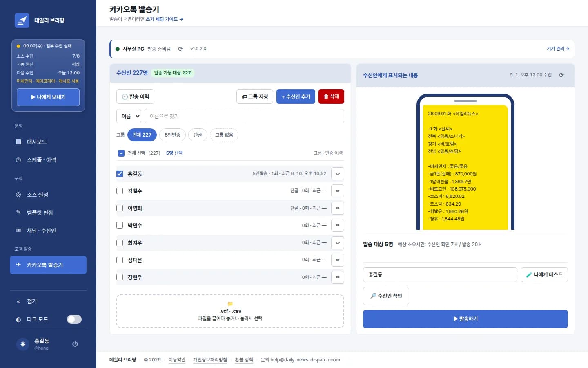Screen dimensions: 588x368
Task: Click the 홍길동 test recipient input field
Action: [x=440, y=275]
